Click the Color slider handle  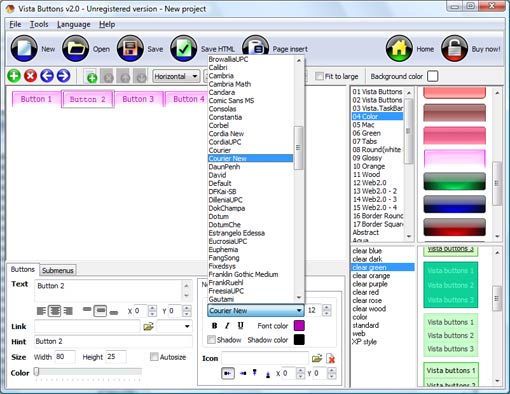[37, 372]
